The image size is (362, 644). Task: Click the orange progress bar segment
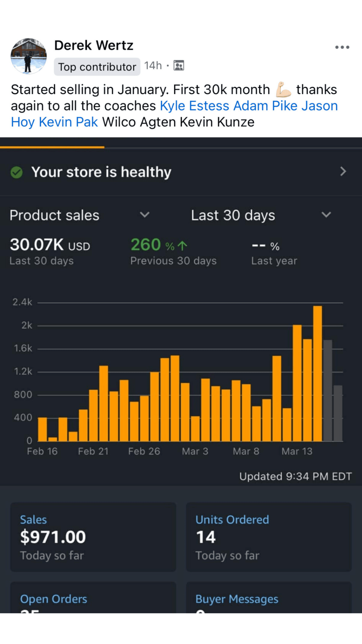tap(52, 147)
